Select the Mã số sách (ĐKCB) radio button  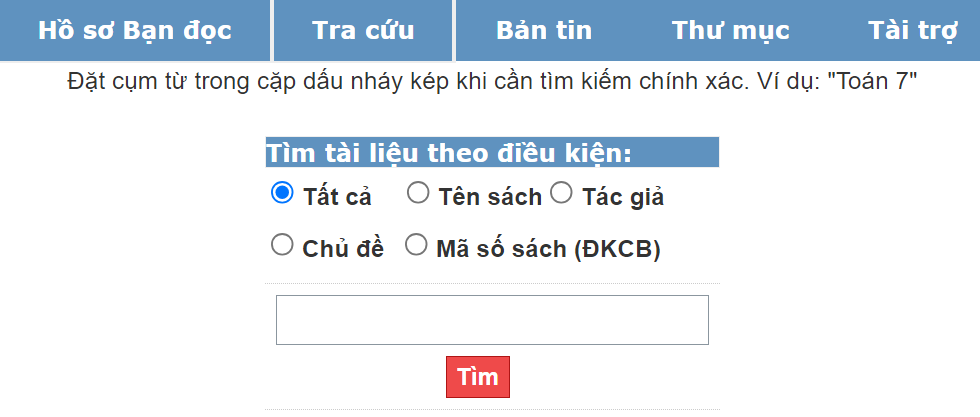tap(416, 245)
